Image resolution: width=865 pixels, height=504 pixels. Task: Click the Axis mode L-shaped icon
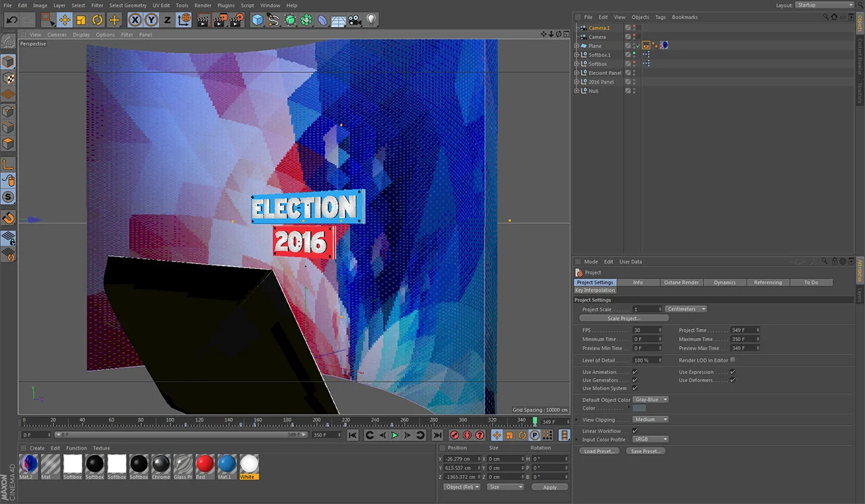pyautogui.click(x=8, y=164)
